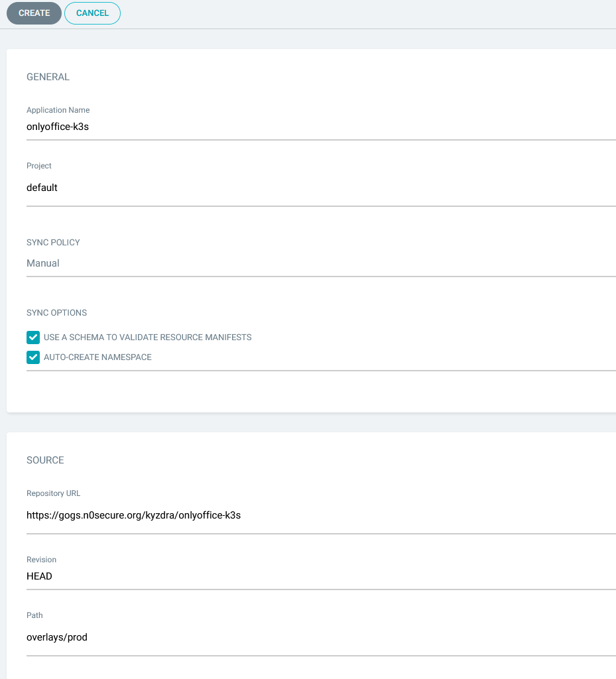Cancel the new application form
The image size is (616, 679).
click(x=92, y=13)
